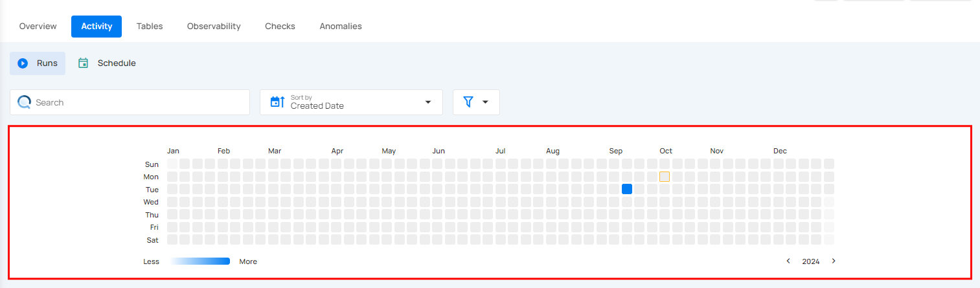Open the Checks tab
Screen dimensions: 980x288
(280, 27)
